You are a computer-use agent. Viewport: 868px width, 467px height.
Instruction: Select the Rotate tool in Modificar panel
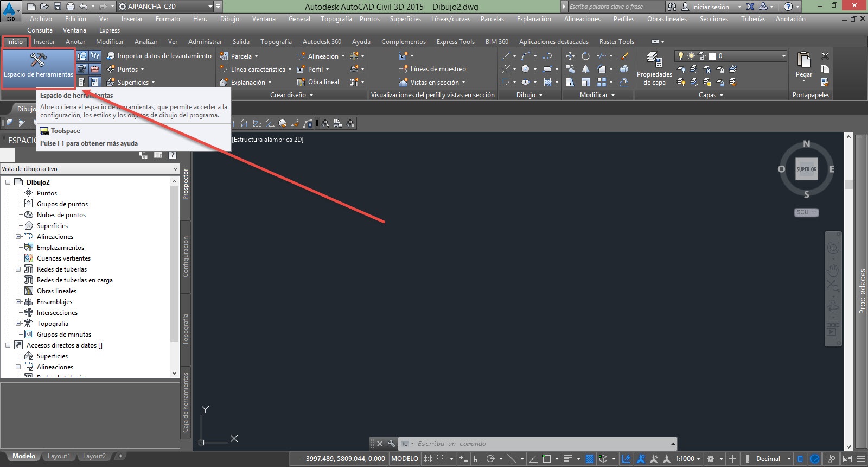585,56
